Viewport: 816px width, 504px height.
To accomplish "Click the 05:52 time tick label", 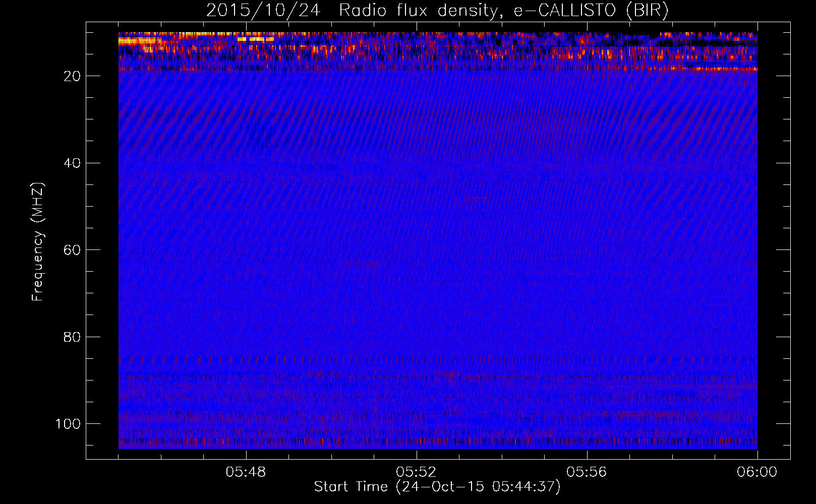I will [x=416, y=472].
